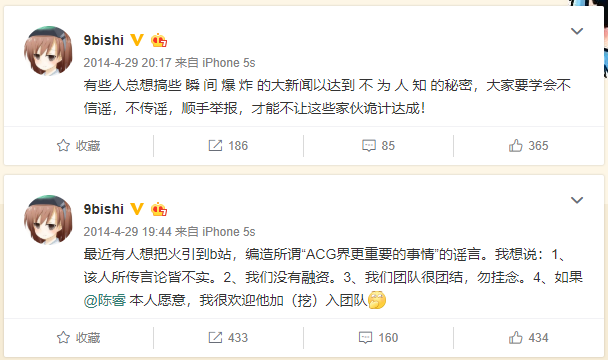Click the repost icon showing 433
This screenshot has height=360, width=608.
coord(215,338)
